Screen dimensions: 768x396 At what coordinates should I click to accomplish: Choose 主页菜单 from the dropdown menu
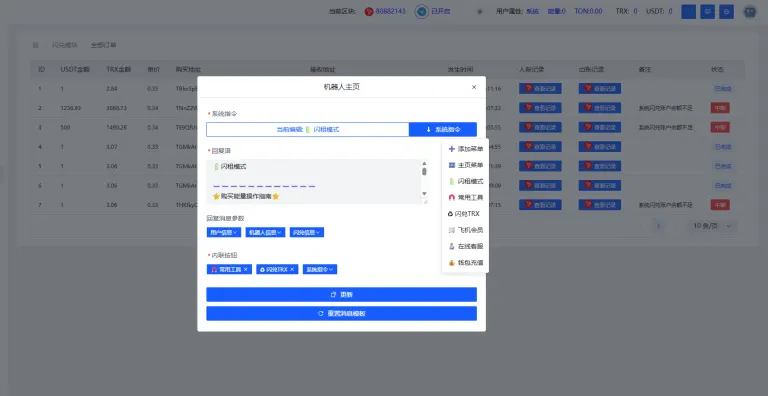tap(465, 165)
